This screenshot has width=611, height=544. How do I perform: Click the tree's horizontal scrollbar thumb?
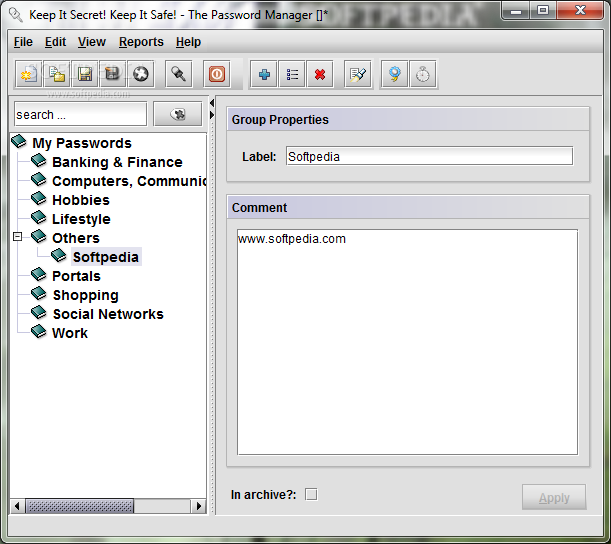click(x=79, y=506)
